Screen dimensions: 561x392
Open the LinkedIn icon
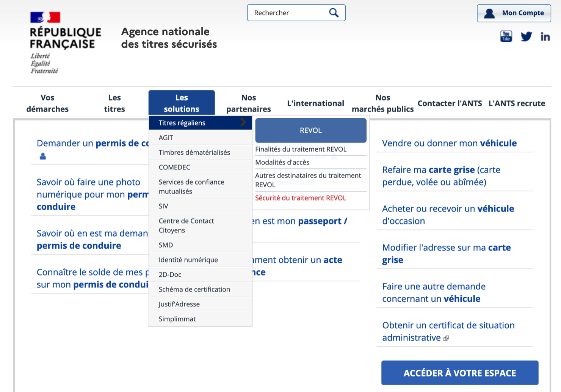(x=545, y=36)
